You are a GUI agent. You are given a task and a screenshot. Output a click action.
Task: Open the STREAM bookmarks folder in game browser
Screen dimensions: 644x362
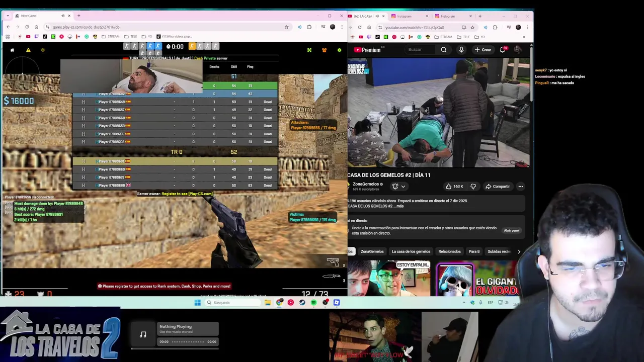[x=110, y=36]
